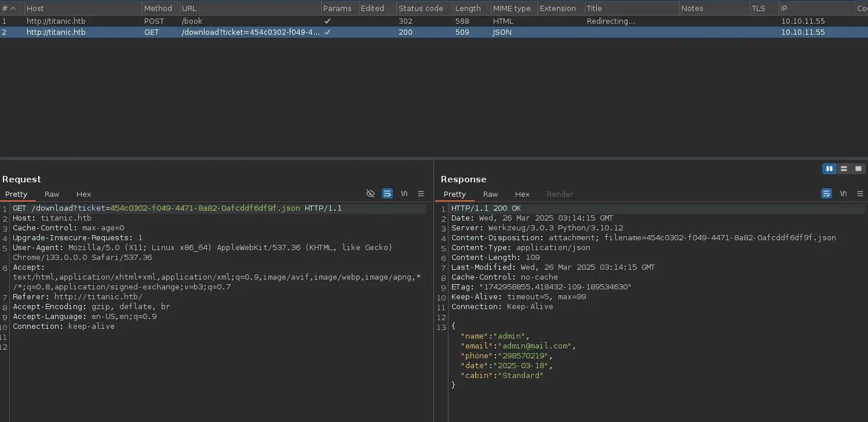Screen dimensions: 868x422
Task: Sort history by Notes column header
Action: point(714,8)
